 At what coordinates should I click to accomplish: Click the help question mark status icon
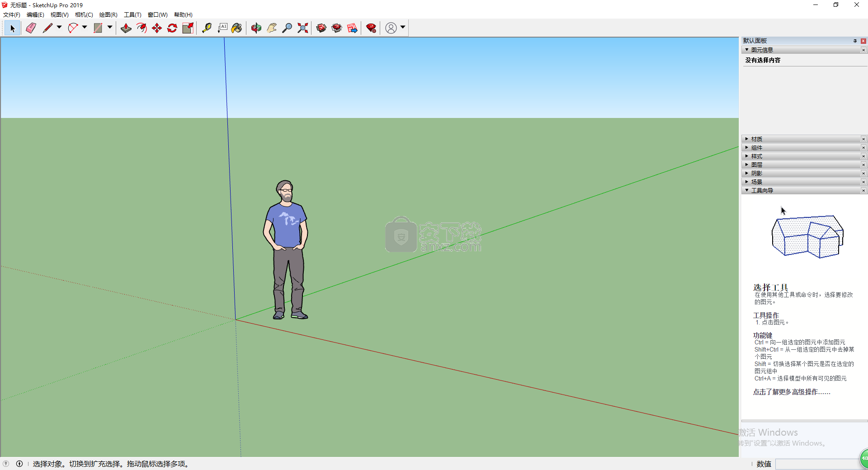click(x=6, y=464)
